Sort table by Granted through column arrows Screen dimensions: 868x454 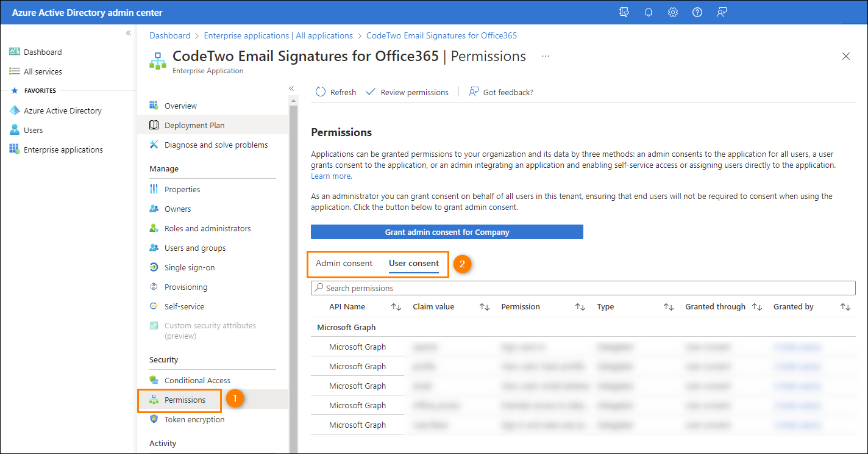pyautogui.click(x=757, y=307)
